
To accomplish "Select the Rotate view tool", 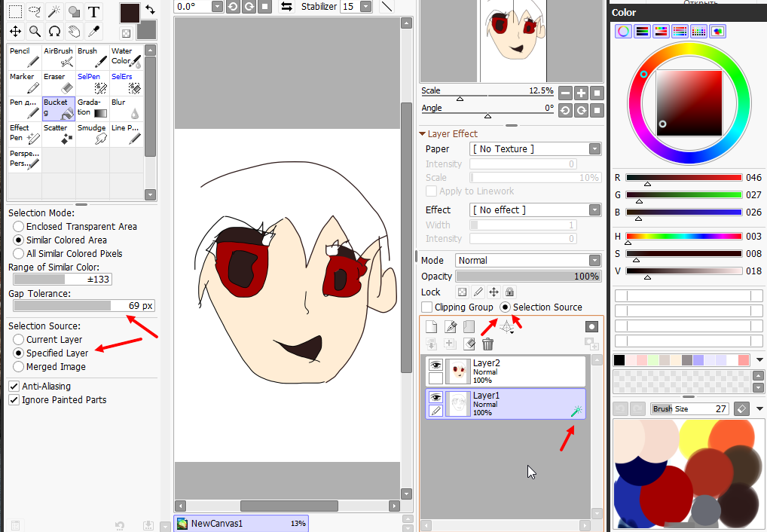I will (54, 32).
